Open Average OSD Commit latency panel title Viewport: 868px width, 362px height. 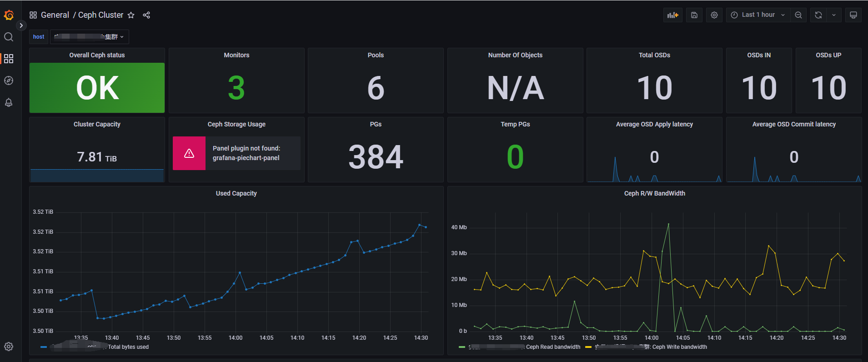(x=794, y=124)
